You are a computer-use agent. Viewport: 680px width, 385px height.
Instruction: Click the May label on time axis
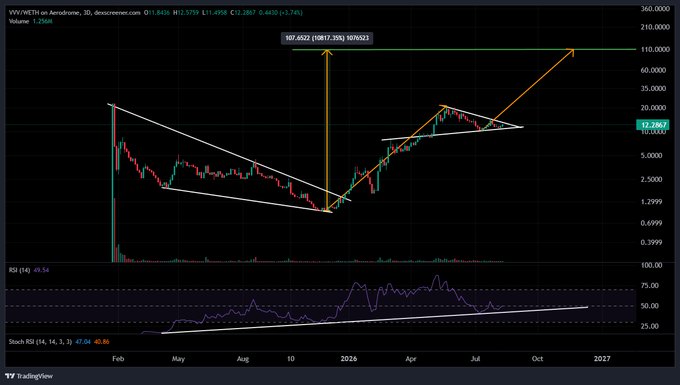(178, 359)
